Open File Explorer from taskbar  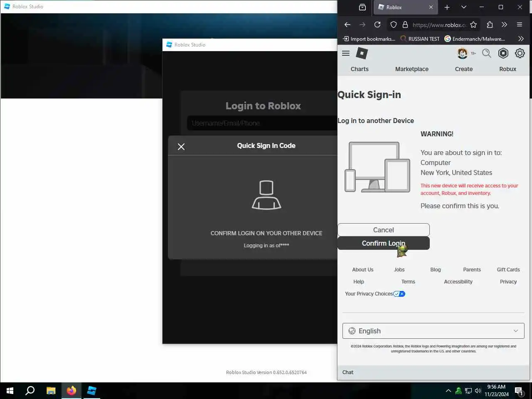(x=51, y=391)
